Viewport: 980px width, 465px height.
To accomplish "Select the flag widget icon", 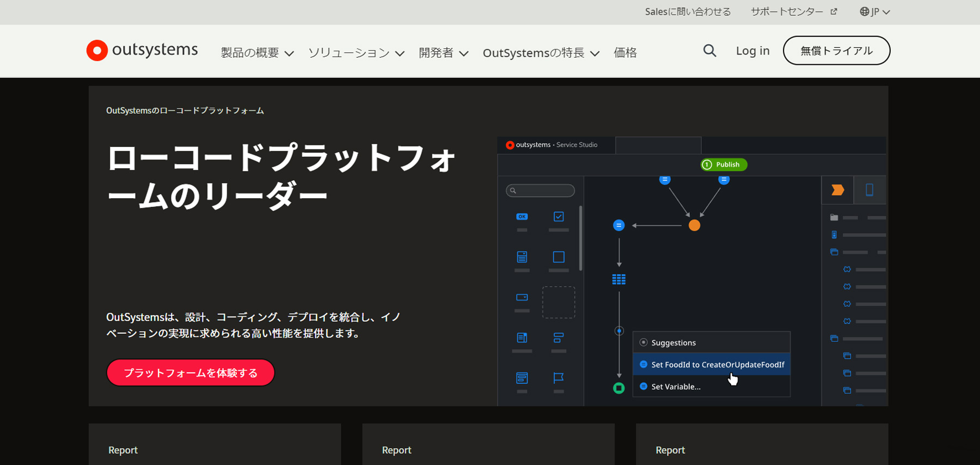I will [x=559, y=377].
